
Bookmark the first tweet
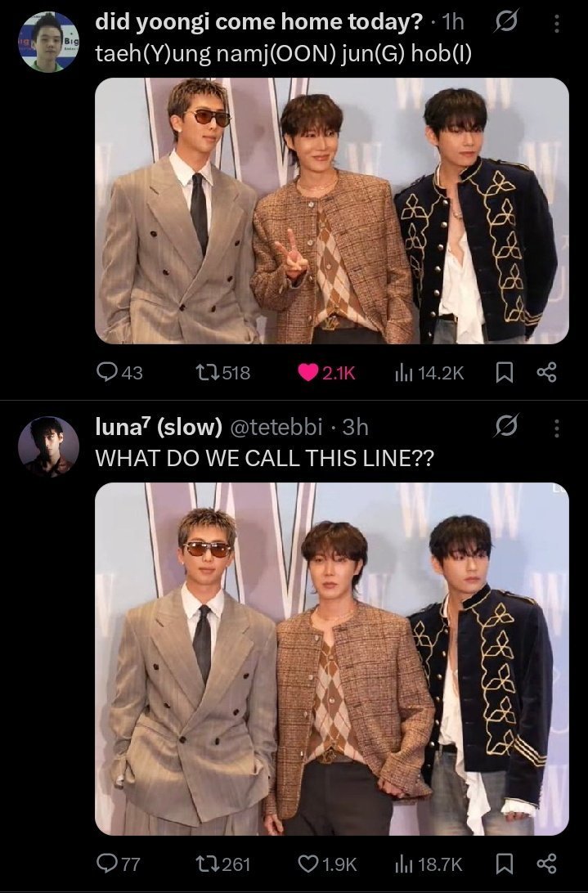(x=505, y=373)
